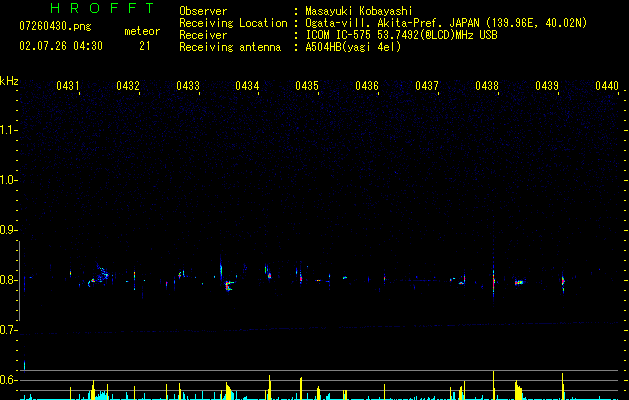Click the 0435 time marker
This screenshot has height=400, width=629.
point(307,86)
